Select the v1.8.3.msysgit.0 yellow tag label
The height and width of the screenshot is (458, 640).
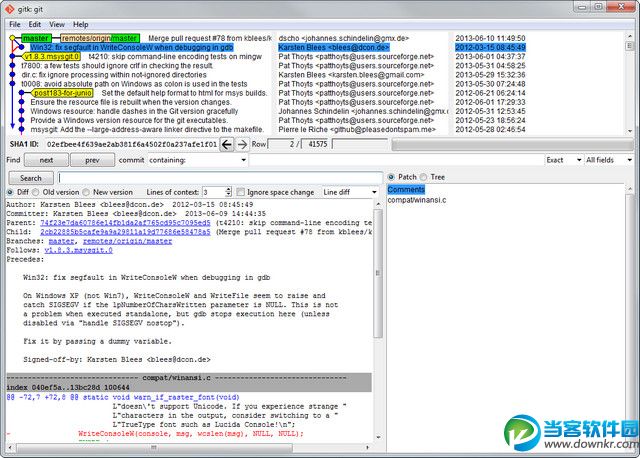(x=51, y=56)
